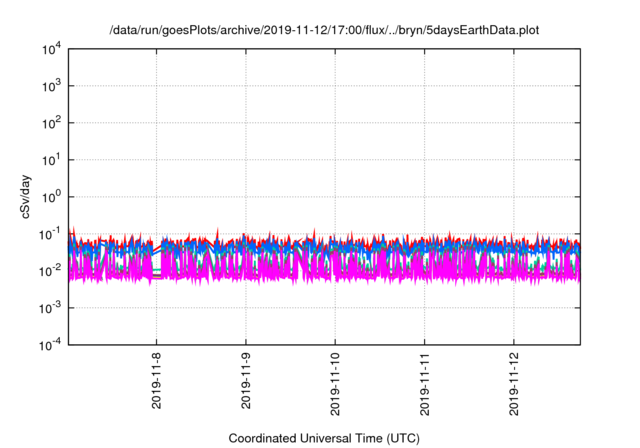Click the 10^1 y-axis tick label

coord(51,160)
